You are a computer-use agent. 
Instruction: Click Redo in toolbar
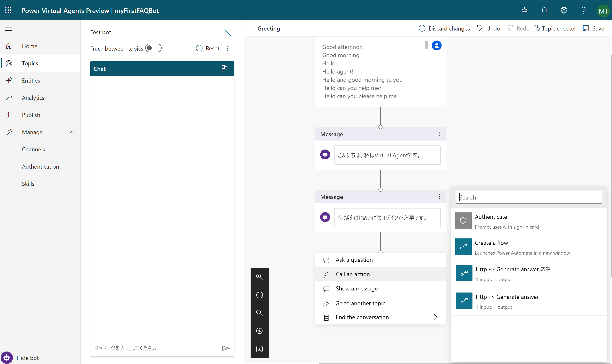tap(518, 28)
